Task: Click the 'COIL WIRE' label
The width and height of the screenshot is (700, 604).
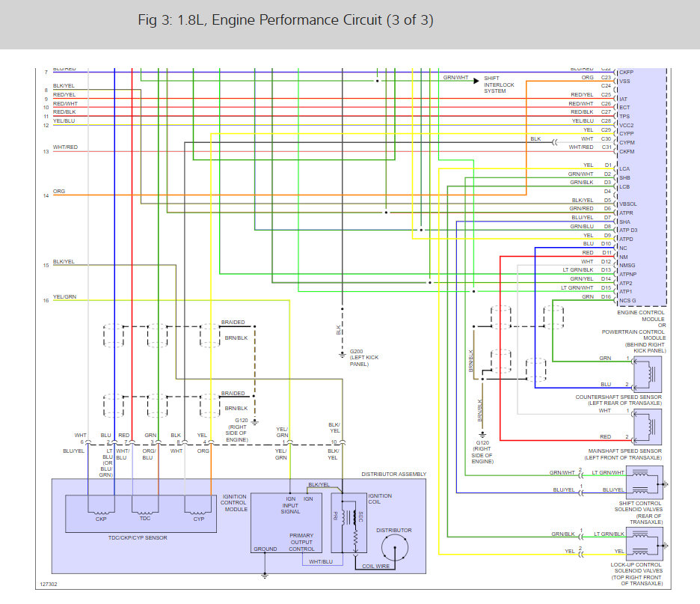Action: point(375,566)
